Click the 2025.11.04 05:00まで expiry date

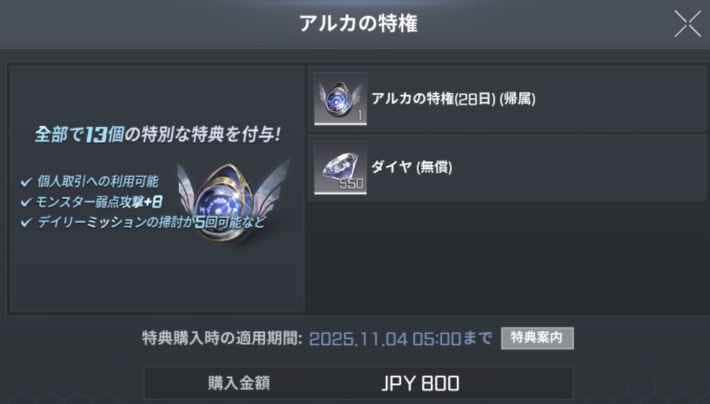[400, 338]
